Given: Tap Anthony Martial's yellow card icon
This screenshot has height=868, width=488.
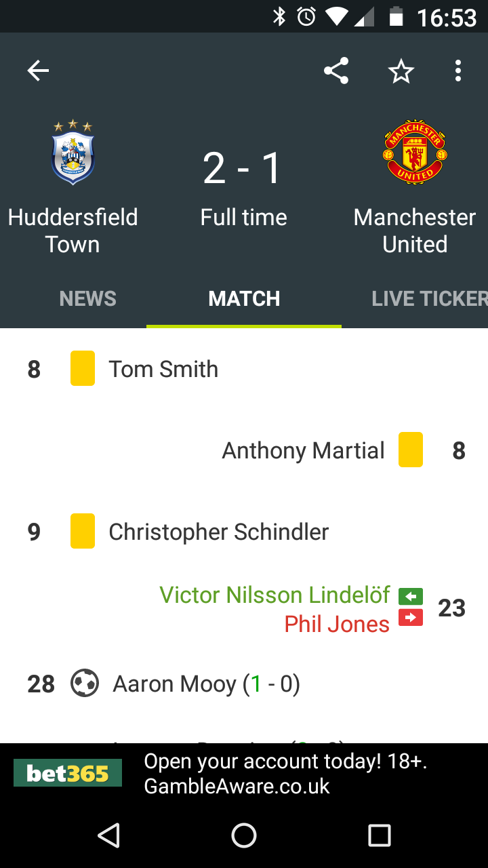Looking at the screenshot, I should point(411,450).
